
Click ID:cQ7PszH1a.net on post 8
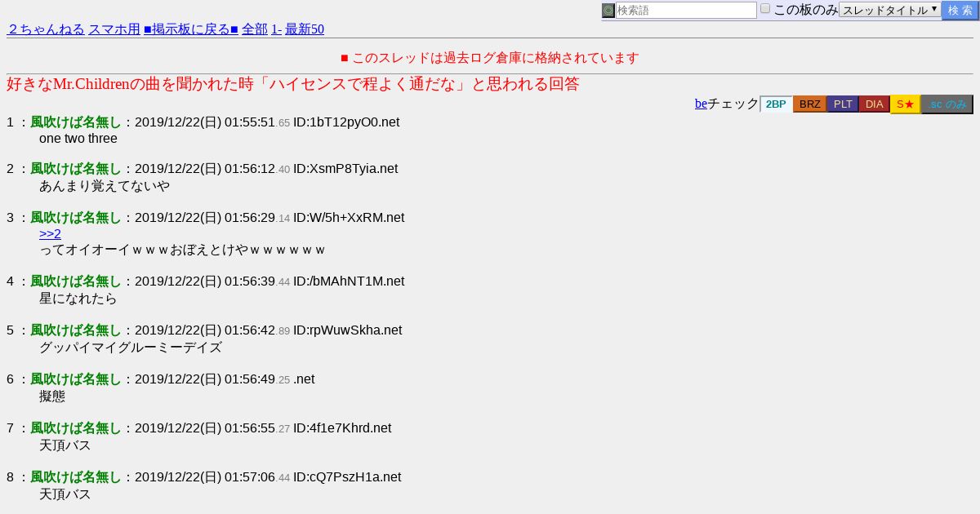click(x=347, y=477)
